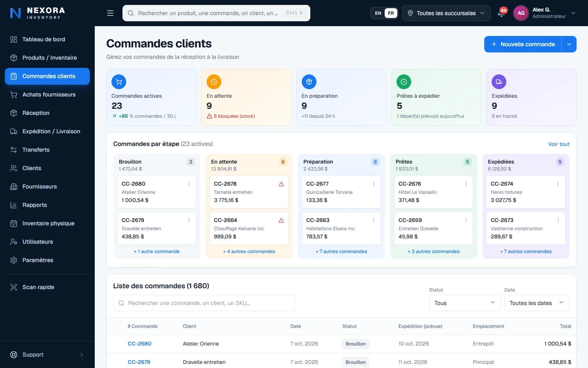The width and height of the screenshot is (588, 368).
Task: Click the Prêtes à expédier check icon
Action: [404, 82]
